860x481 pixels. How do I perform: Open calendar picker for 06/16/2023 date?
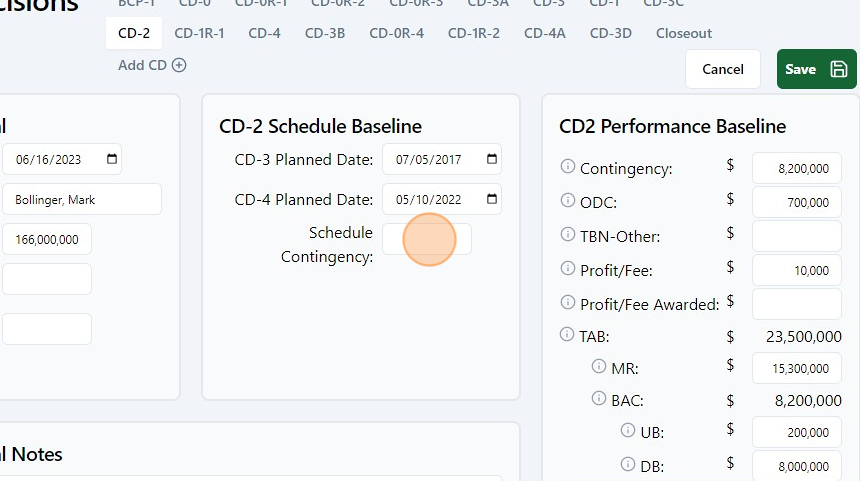(112, 159)
